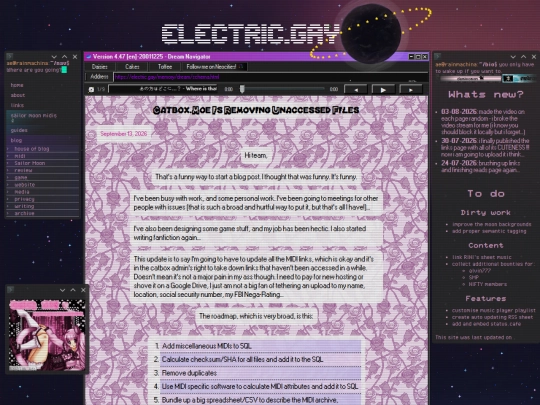Click the pink site badge in Whats new panel
The width and height of the screenshot is (540, 405).
click(x=471, y=79)
